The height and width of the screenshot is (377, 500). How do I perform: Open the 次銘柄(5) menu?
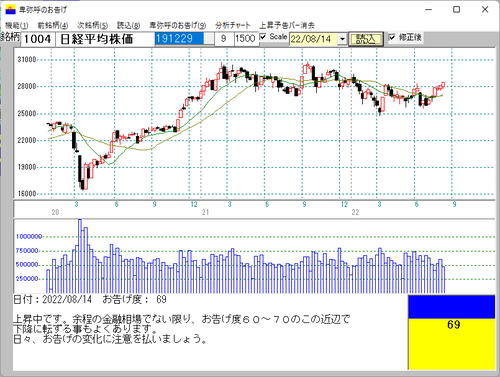tap(92, 25)
